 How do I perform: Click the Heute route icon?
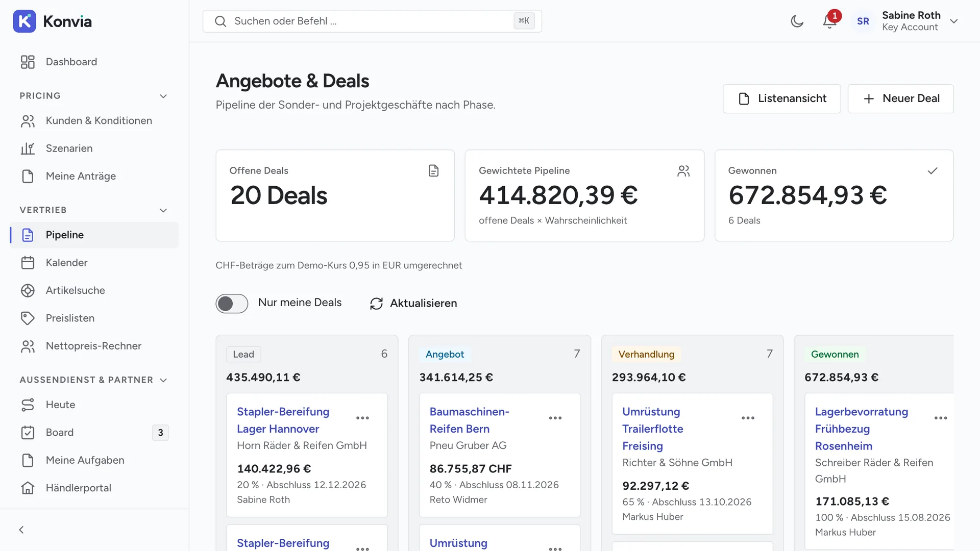tap(28, 405)
